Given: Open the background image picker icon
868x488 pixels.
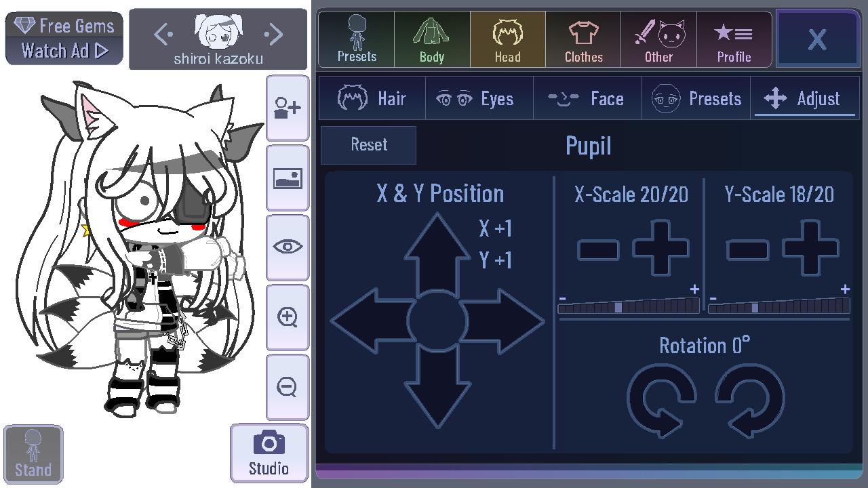Looking at the screenshot, I should click(x=288, y=178).
